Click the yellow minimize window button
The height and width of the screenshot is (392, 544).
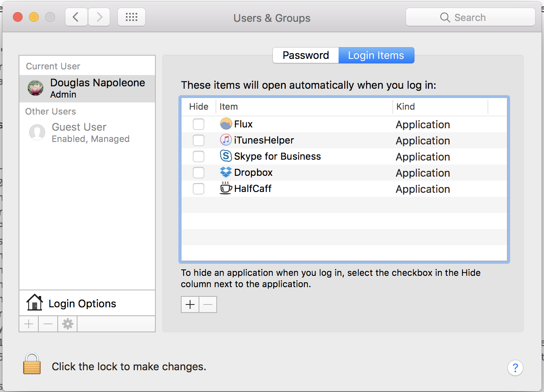(x=34, y=17)
